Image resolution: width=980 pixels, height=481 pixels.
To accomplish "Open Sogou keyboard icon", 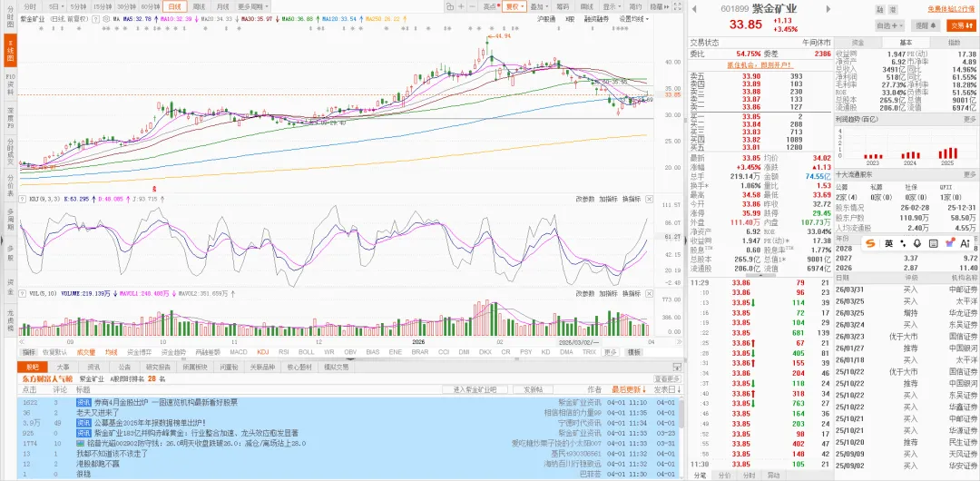I will [933, 243].
